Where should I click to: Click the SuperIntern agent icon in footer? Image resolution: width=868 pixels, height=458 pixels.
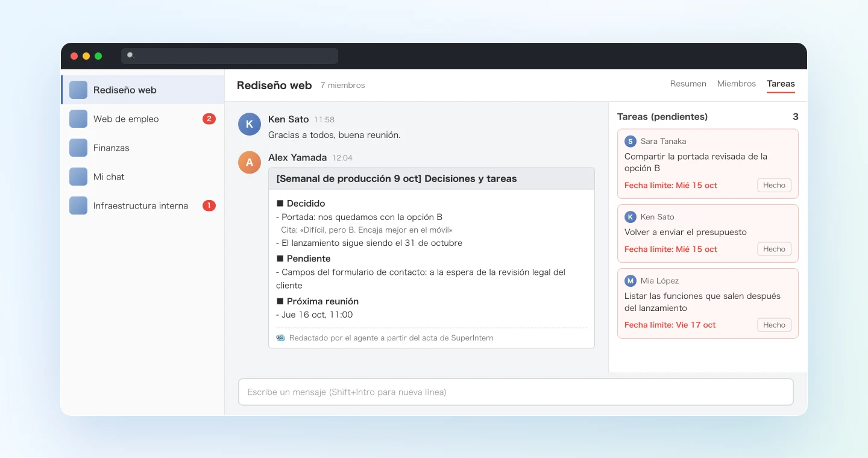[x=280, y=338]
